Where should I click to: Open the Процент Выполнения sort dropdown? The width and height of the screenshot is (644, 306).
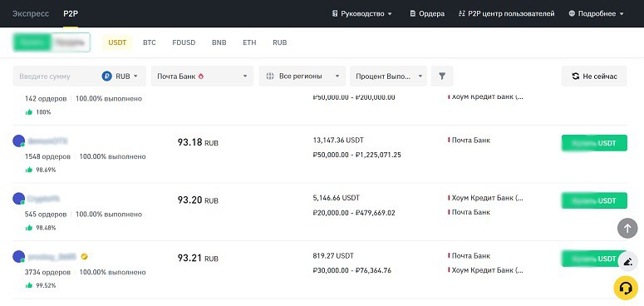coord(388,76)
